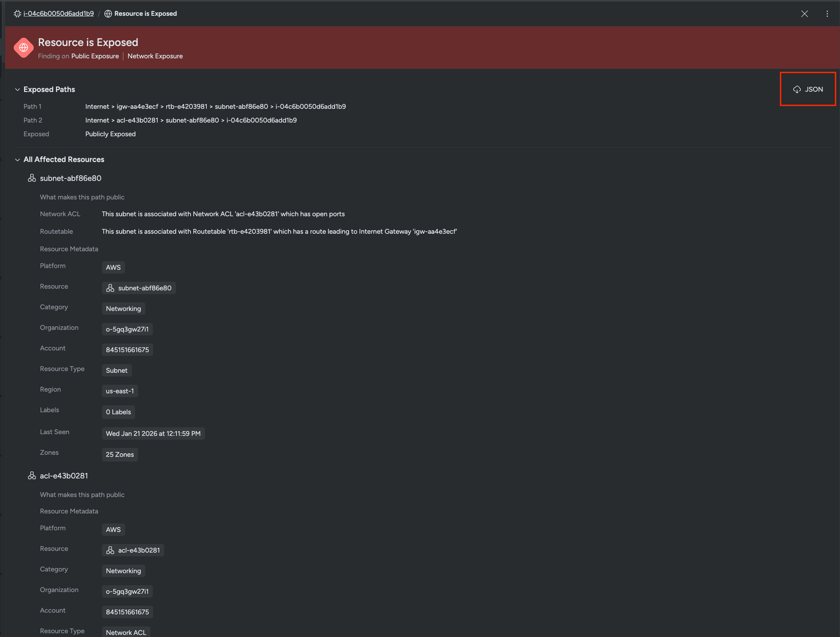840x637 pixels.
Task: Click icon inside subnet-abf86e80 resource chip
Action: click(110, 288)
